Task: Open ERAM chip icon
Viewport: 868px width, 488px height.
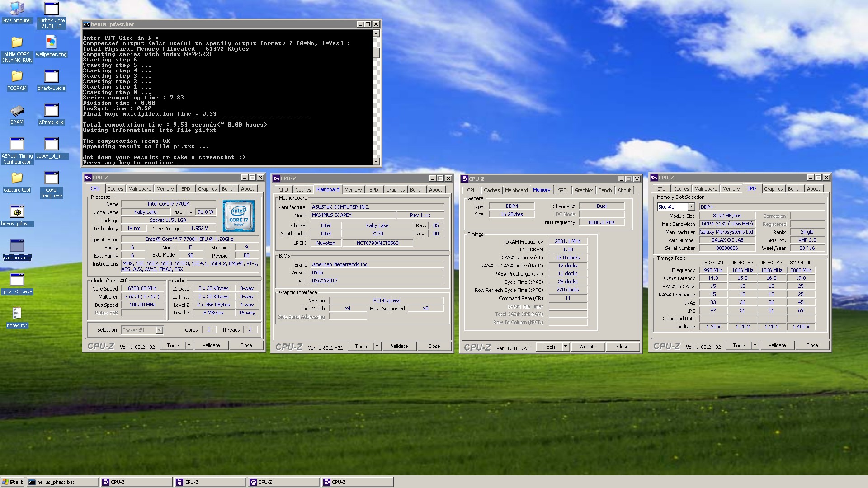Action: pyautogui.click(x=17, y=114)
